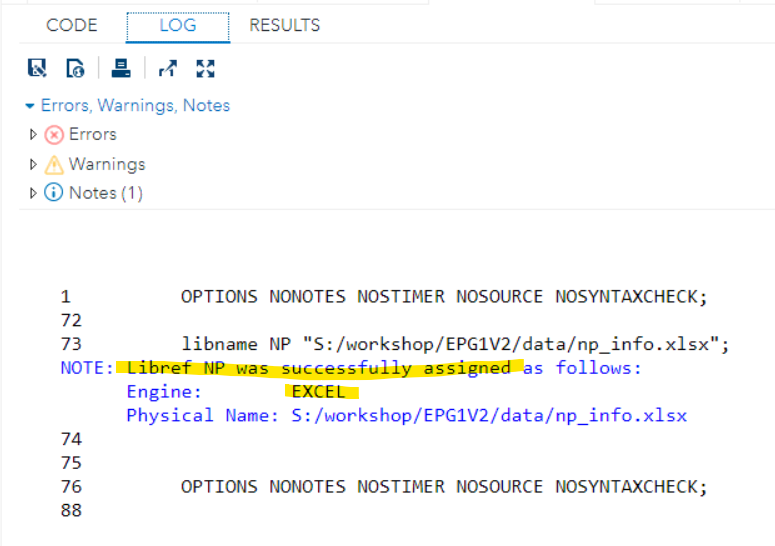Click the download log as HTML icon
Screen dimensions: 775x546
(x=76, y=68)
